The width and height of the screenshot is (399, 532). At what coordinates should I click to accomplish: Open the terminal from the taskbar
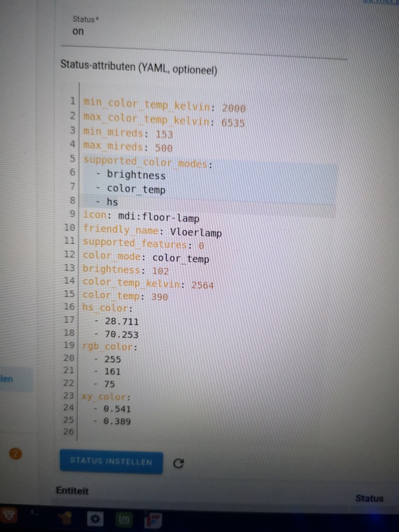pyautogui.click(x=35, y=512)
